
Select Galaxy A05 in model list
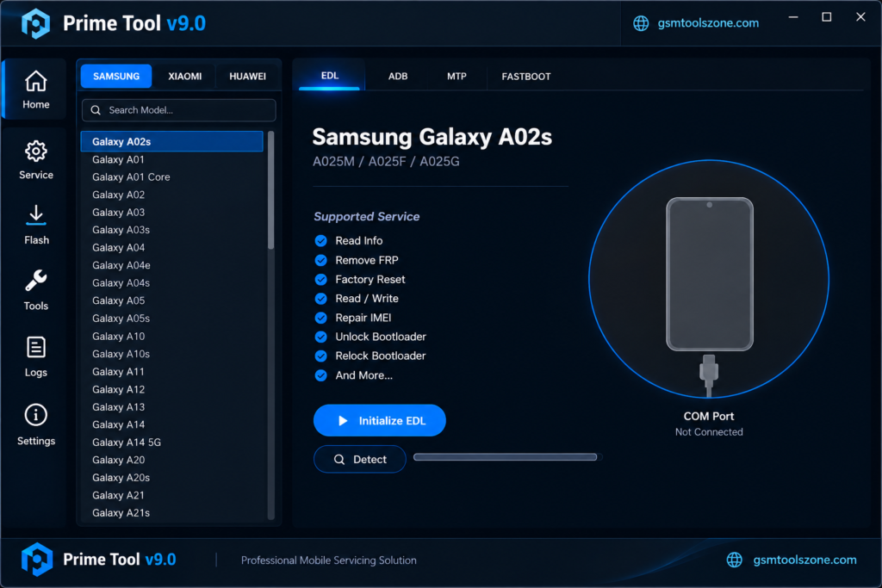tap(171, 300)
